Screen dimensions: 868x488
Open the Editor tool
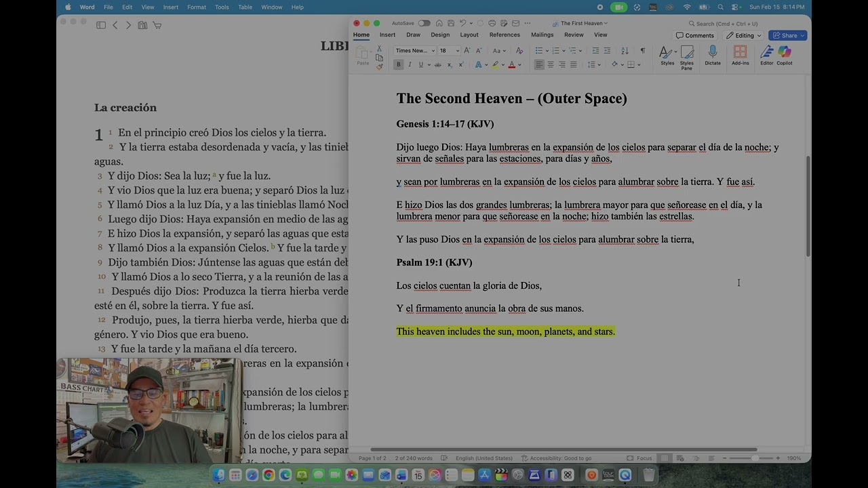tap(767, 56)
